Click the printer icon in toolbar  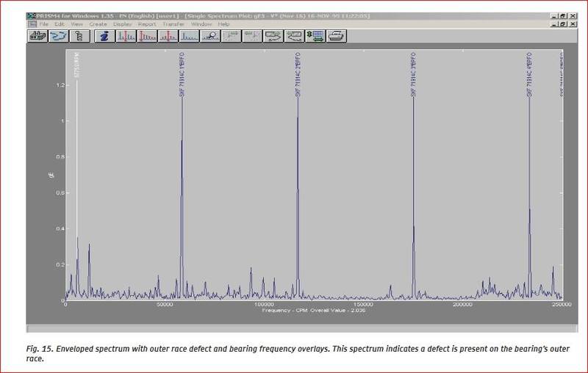point(336,35)
